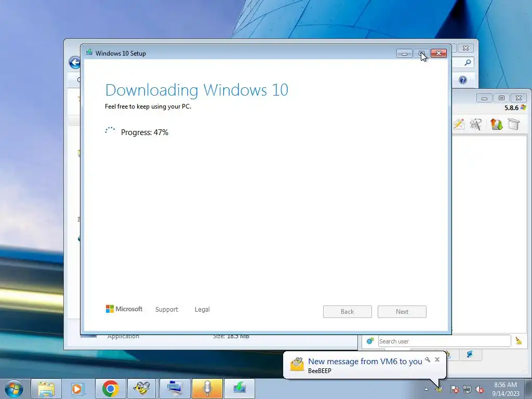Click the BeeBEEP Search user field
This screenshot has width=532, height=399.
point(444,341)
